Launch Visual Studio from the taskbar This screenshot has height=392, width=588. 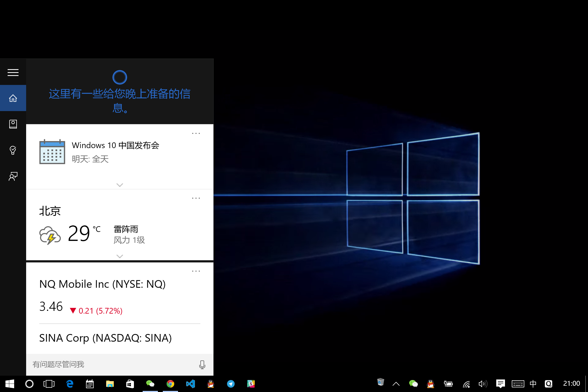coord(190,384)
